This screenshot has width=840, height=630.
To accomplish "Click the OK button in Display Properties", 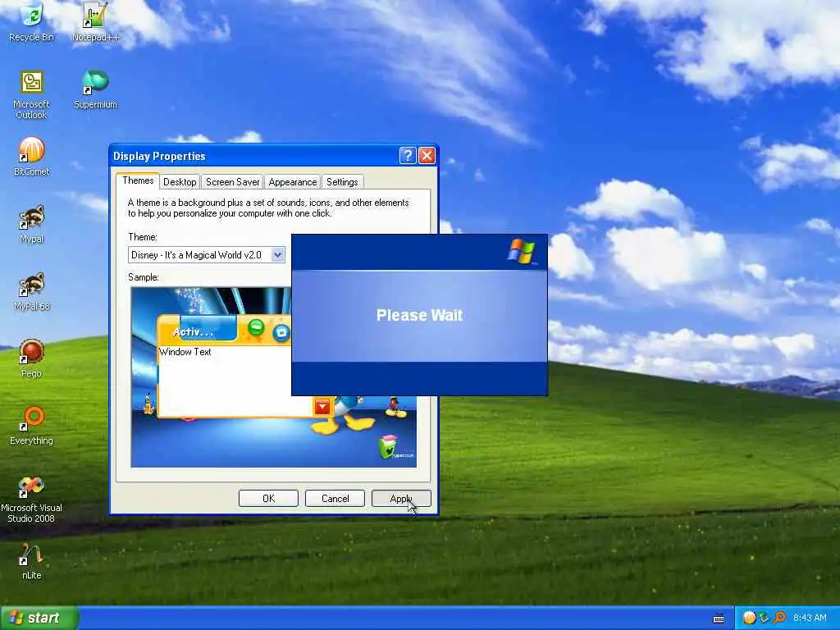I will pos(268,499).
